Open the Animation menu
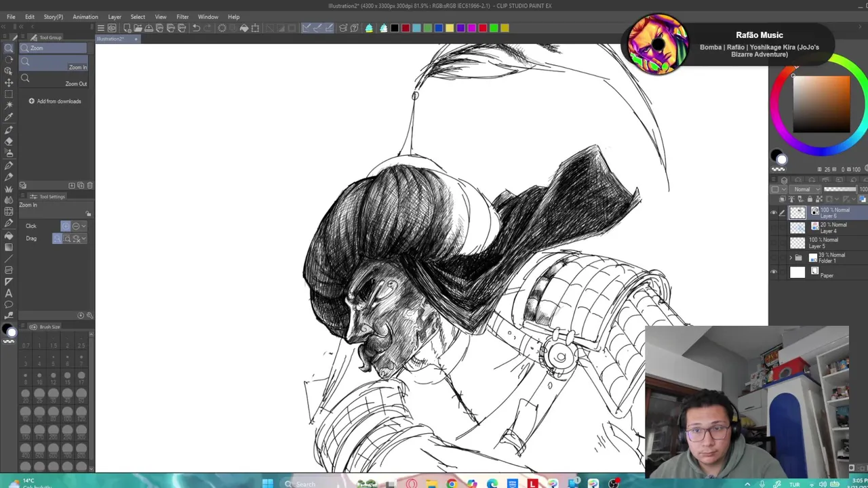 tap(85, 17)
